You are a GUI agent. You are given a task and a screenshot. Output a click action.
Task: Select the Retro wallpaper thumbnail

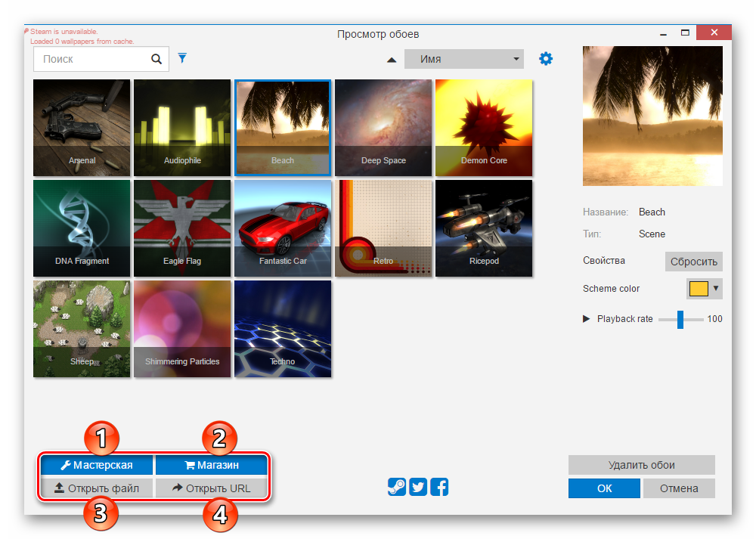tap(383, 228)
